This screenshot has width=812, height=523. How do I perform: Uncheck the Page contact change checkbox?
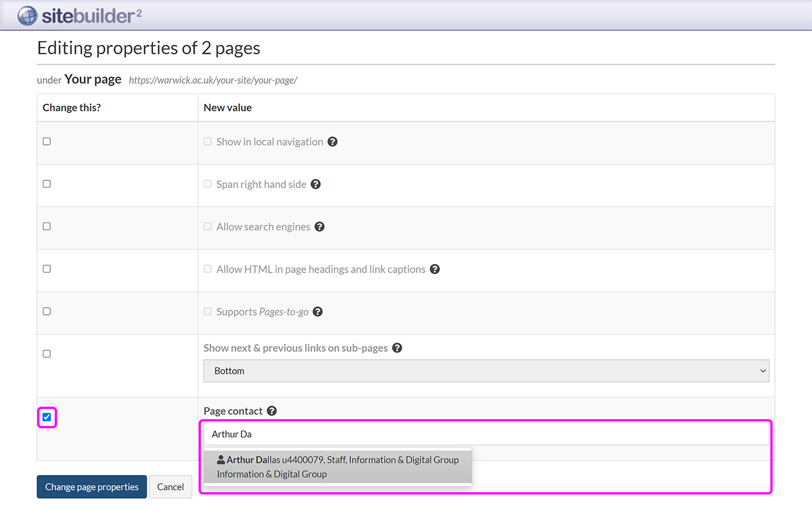47,417
